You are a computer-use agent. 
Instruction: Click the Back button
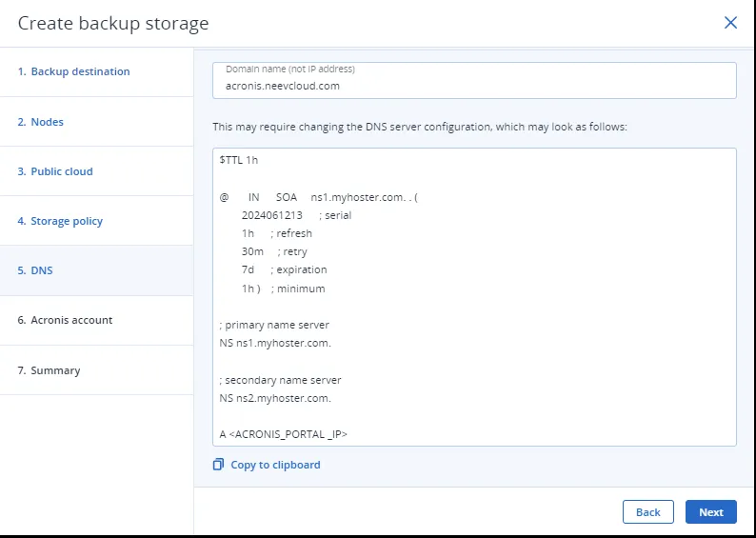(x=648, y=512)
